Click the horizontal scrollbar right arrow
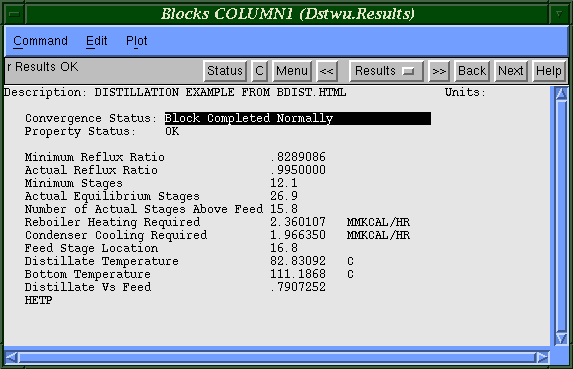 click(542, 357)
